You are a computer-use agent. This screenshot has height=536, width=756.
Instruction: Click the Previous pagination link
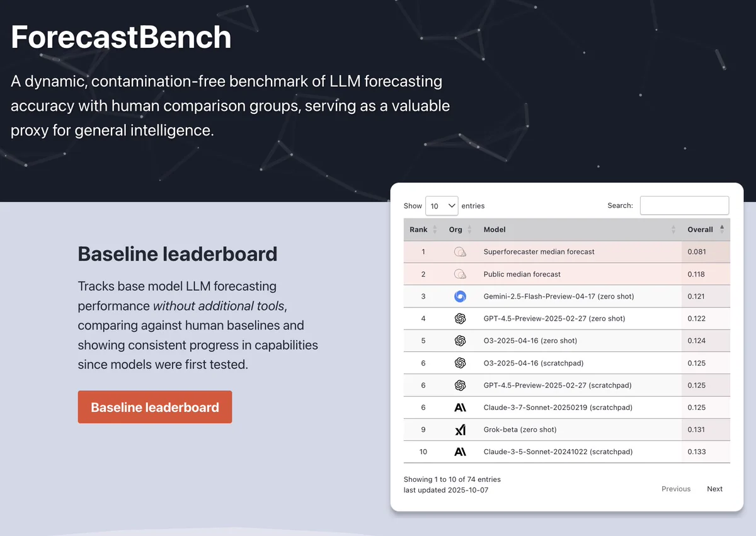tap(676, 489)
